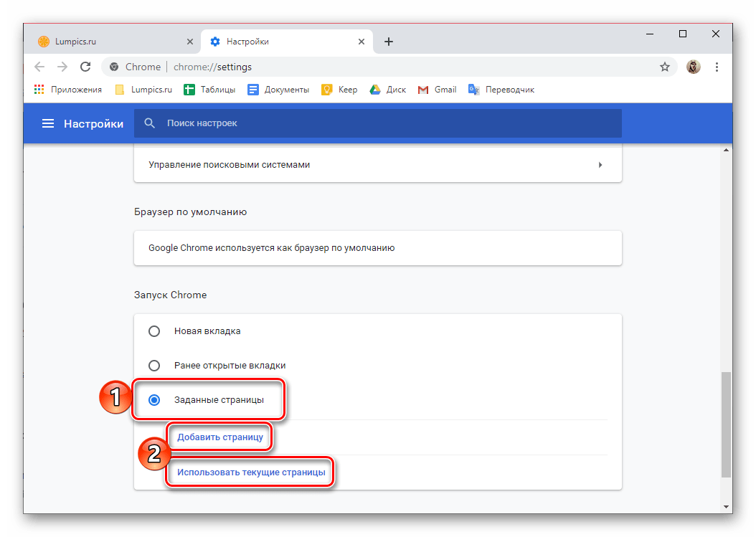Reload the current page
The width and height of the screenshot is (756, 537).
pyautogui.click(x=85, y=67)
